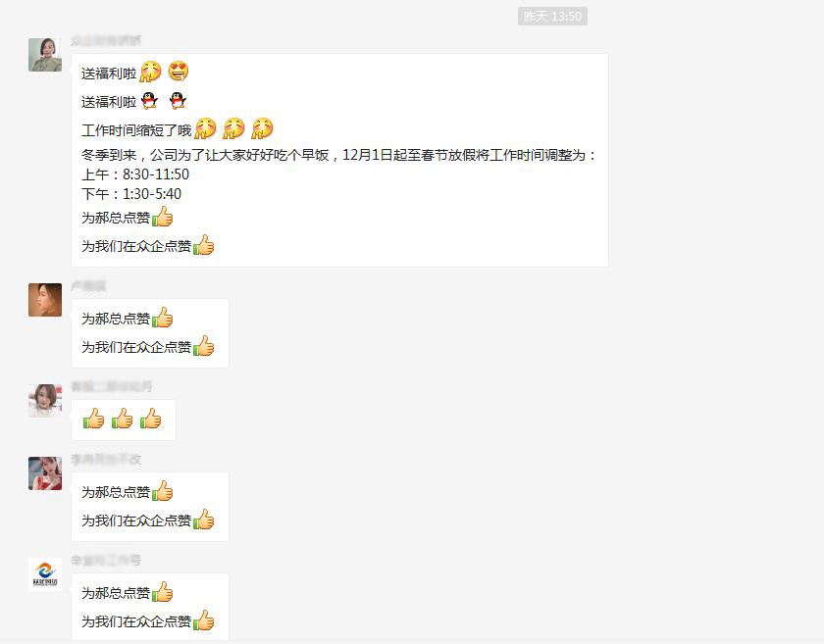Click the first penguin emoji after 送福利啦
824x644 pixels.
pos(150,100)
